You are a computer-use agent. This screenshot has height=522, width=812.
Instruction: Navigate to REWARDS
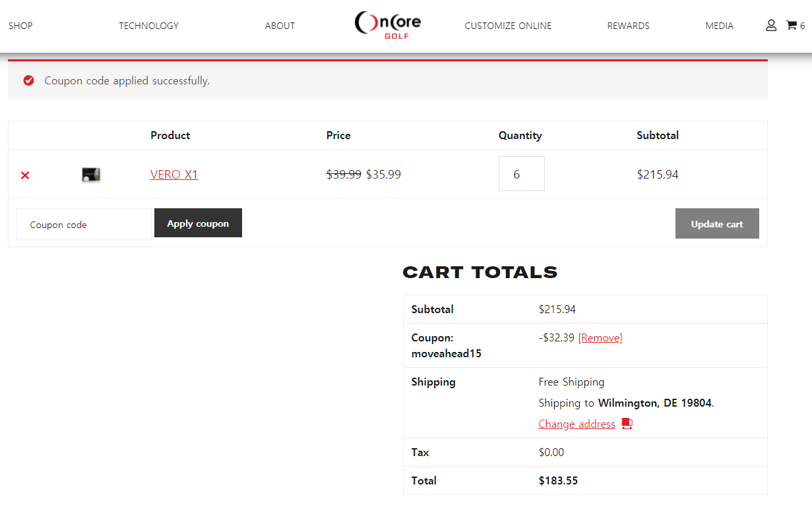[628, 26]
